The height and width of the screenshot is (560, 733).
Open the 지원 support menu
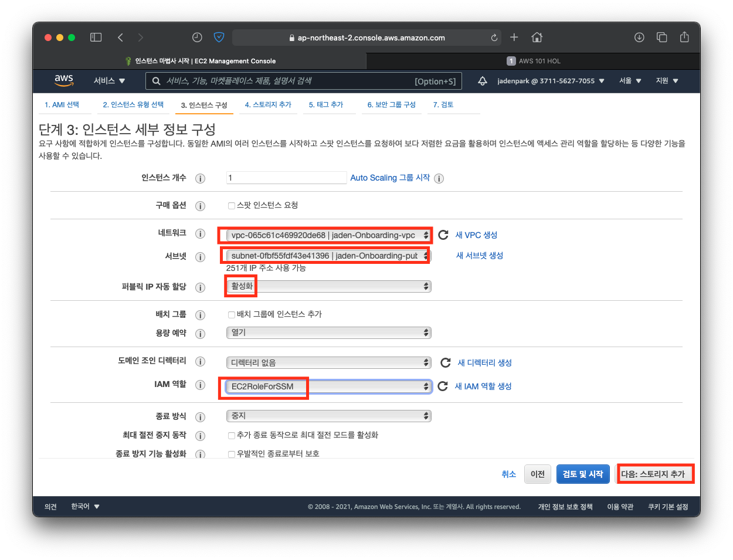[667, 81]
